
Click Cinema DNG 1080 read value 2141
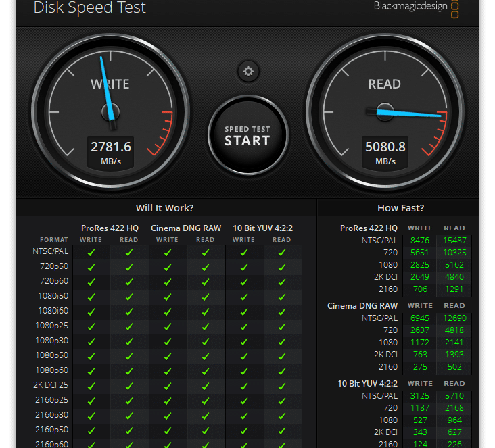[x=454, y=343]
